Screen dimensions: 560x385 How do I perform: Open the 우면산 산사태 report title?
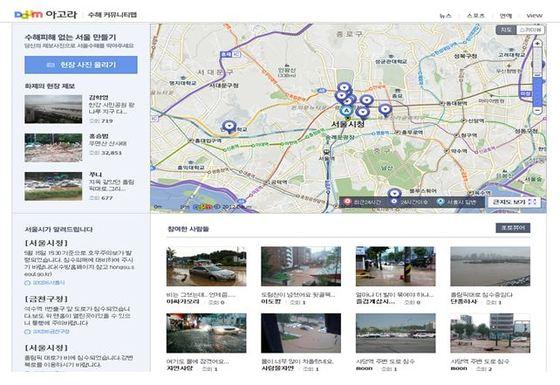tap(108, 144)
